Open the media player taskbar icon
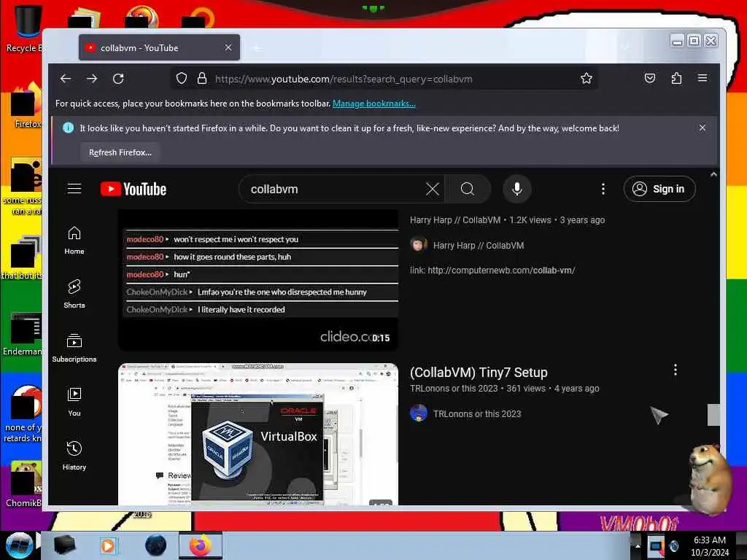The height and width of the screenshot is (560, 747). [108, 545]
